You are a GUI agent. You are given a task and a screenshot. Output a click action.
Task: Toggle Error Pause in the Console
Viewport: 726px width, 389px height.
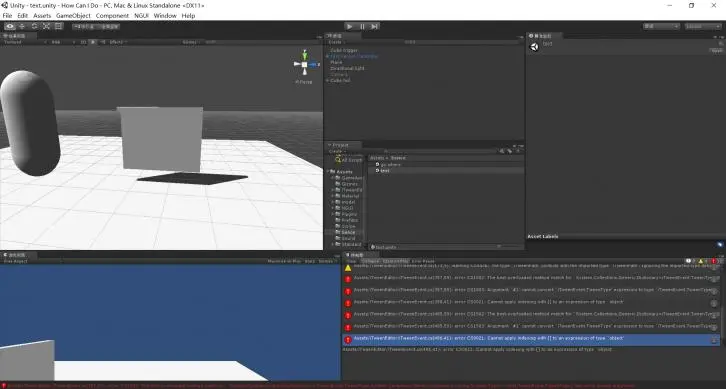point(423,261)
